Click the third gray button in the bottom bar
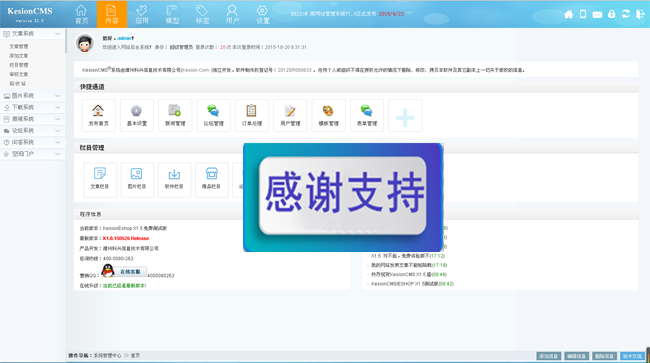 pos(604,356)
